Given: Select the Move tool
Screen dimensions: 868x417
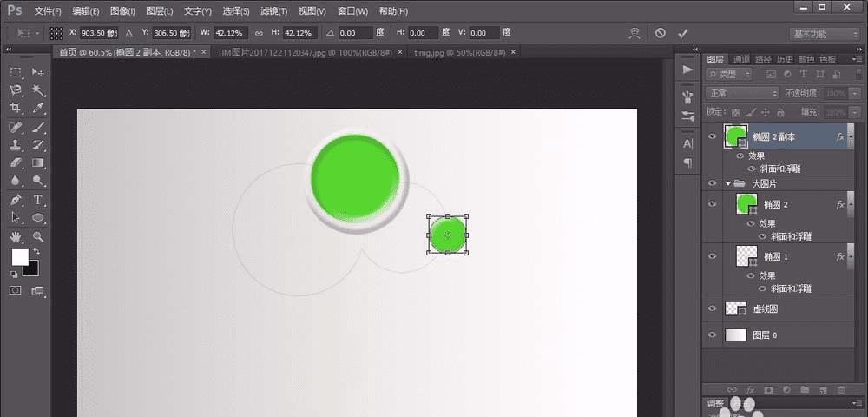Looking at the screenshot, I should coord(37,73).
